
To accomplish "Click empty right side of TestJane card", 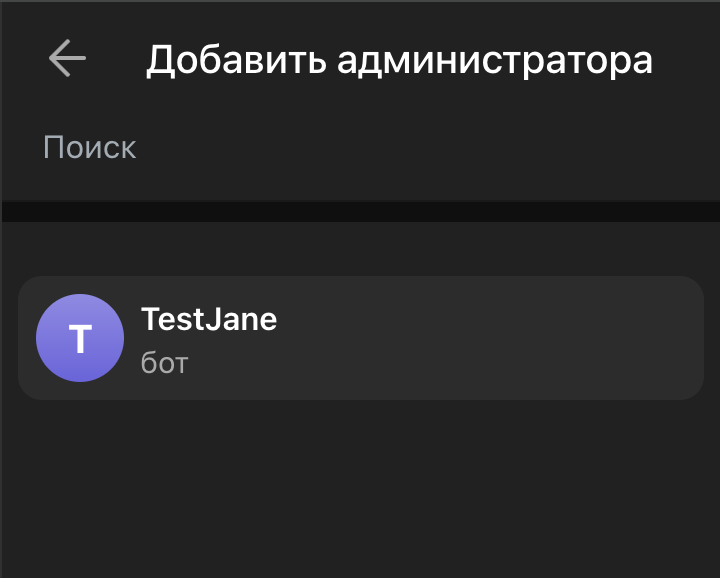I will (x=505, y=338).
